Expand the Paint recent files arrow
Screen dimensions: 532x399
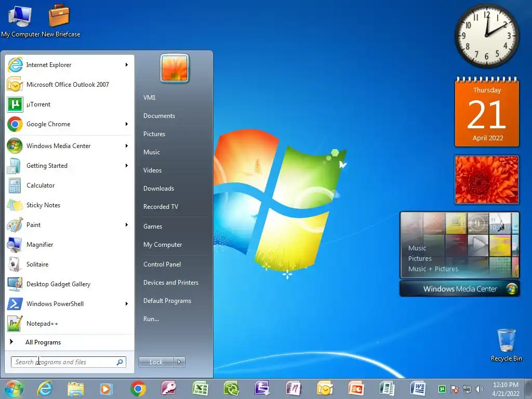[127, 224]
